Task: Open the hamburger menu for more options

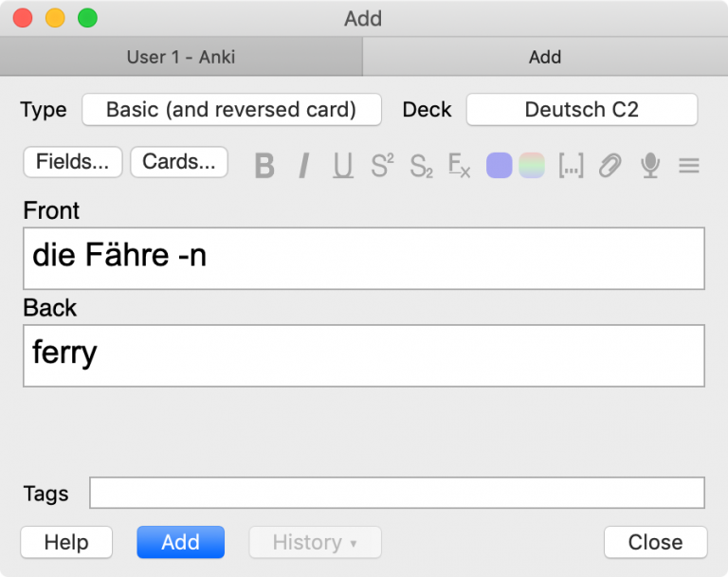Action: pyautogui.click(x=689, y=165)
